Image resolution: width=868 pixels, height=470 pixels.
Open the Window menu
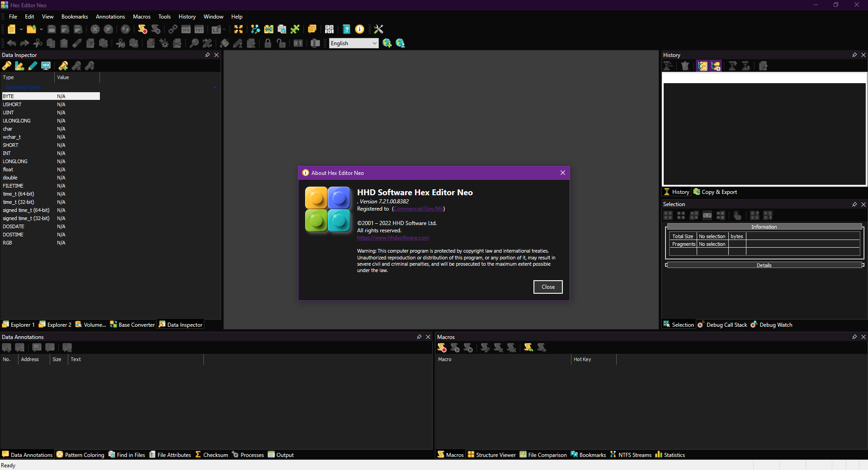tap(213, 17)
